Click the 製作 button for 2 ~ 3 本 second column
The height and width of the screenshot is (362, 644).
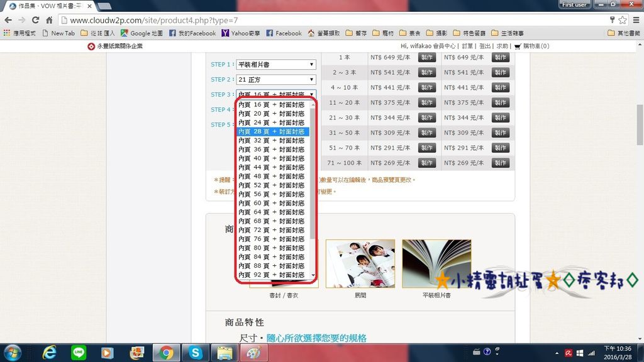click(x=500, y=73)
